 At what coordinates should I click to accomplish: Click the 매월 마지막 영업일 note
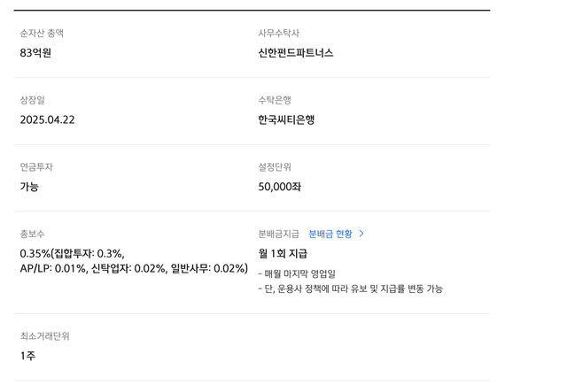(297, 273)
